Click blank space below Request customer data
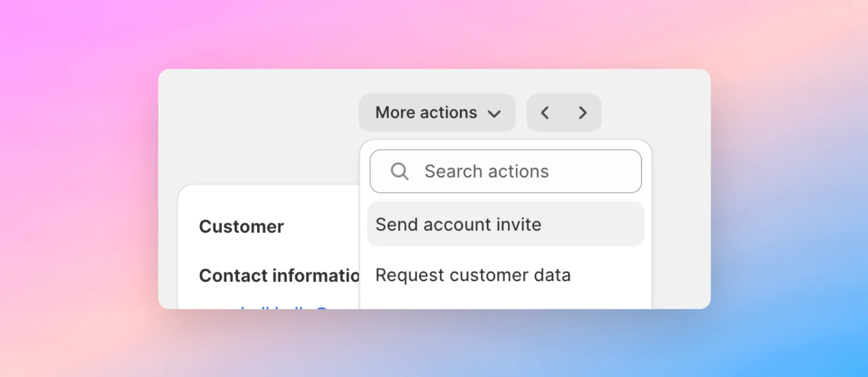 (x=505, y=299)
